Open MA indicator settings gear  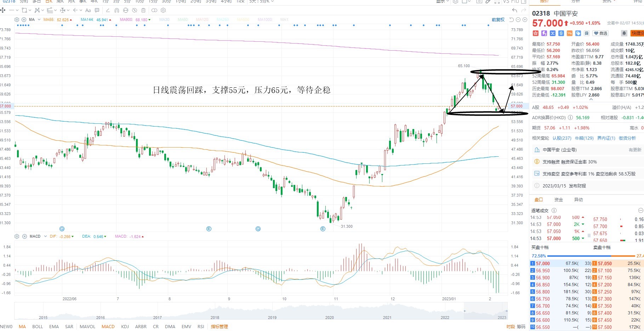click(x=17, y=20)
